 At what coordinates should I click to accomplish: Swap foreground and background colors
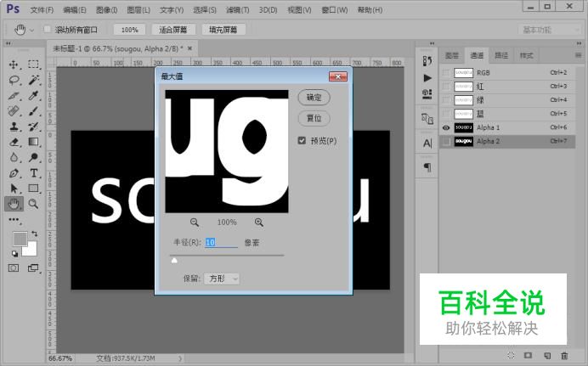pyautogui.click(x=35, y=234)
